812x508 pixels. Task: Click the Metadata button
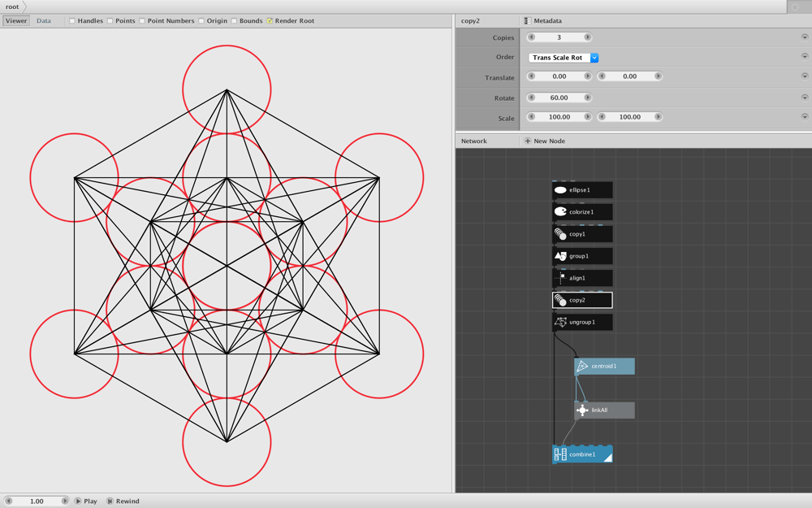pyautogui.click(x=542, y=21)
